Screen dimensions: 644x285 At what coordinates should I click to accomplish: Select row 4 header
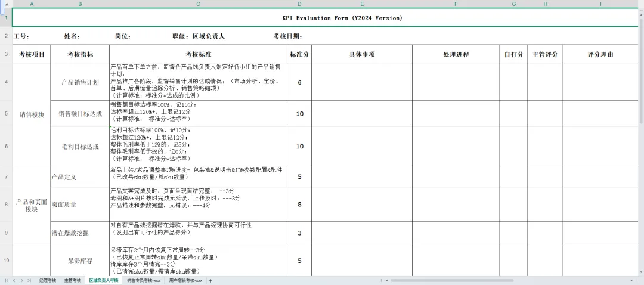[6, 82]
